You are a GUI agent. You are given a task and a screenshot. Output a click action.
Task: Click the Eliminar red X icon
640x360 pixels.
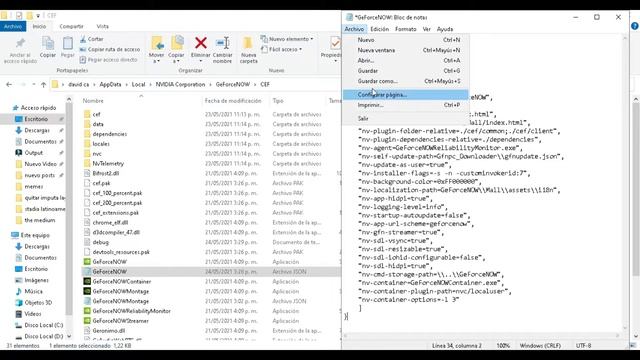coord(201,43)
